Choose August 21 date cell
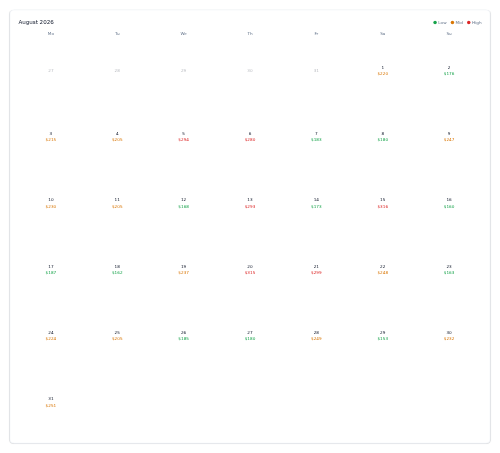Viewport: 500px width, 453px height. tap(316, 269)
